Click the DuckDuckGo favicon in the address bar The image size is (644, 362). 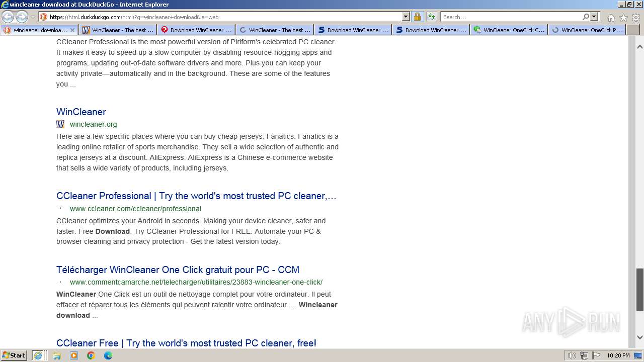point(44,17)
